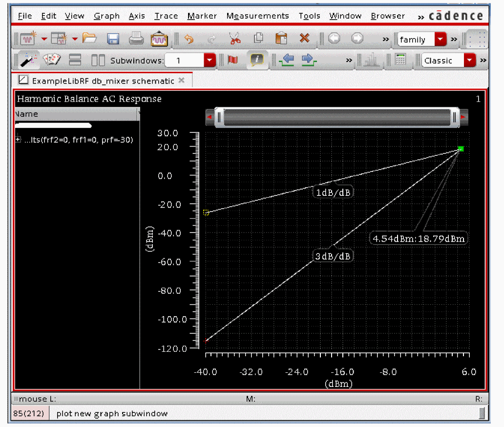Click the horizontal zoom slider bar above graph
504x427 pixels.
click(337, 117)
